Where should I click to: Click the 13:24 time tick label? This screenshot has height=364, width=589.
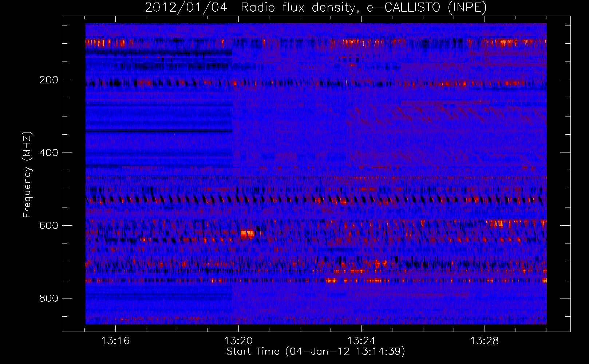click(x=361, y=341)
